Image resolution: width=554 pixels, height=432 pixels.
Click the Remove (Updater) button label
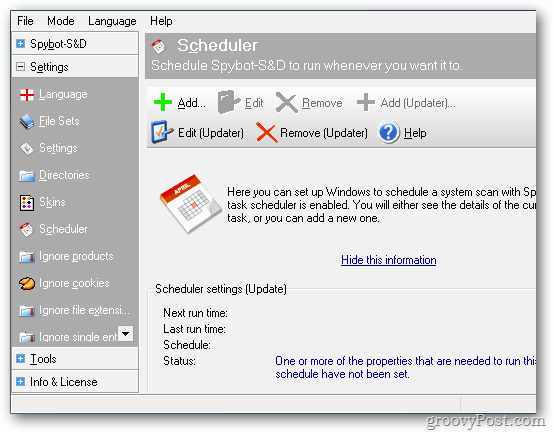(x=324, y=133)
